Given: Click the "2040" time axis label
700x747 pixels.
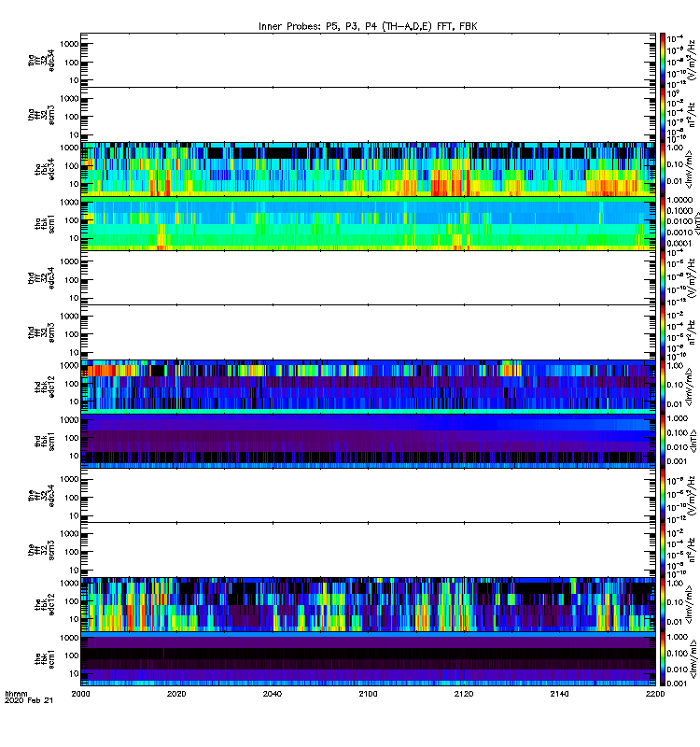Looking at the screenshot, I should pos(273,694).
